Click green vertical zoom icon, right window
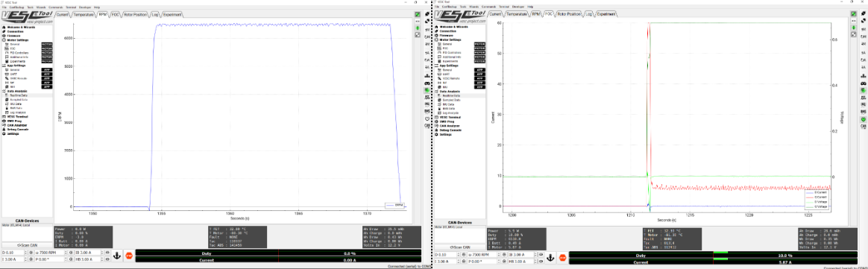Screen dimensions: 868x269 (853, 27)
